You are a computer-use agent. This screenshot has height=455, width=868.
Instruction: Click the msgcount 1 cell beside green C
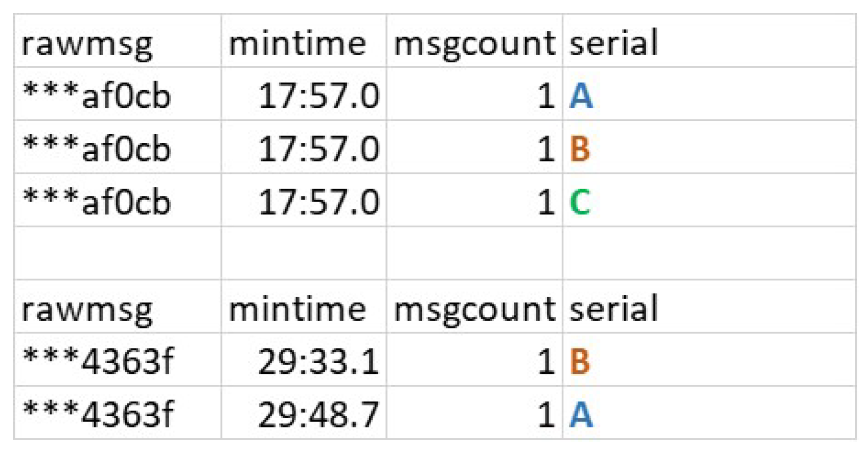(546, 202)
